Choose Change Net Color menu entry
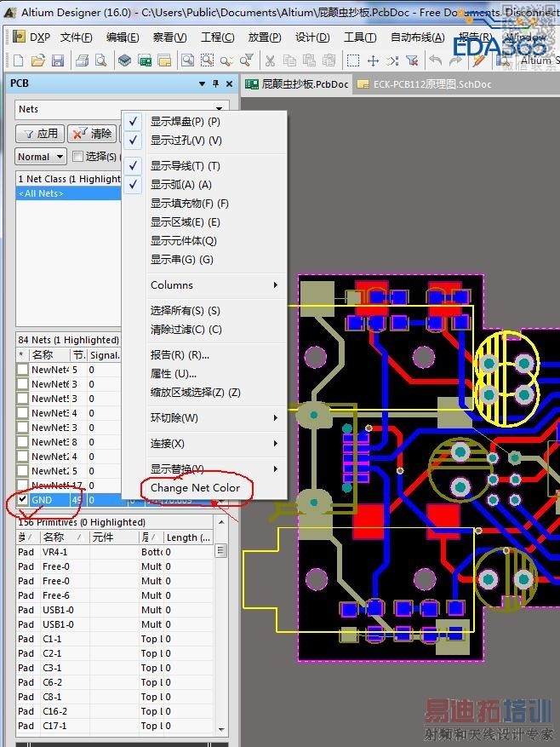 (x=195, y=488)
